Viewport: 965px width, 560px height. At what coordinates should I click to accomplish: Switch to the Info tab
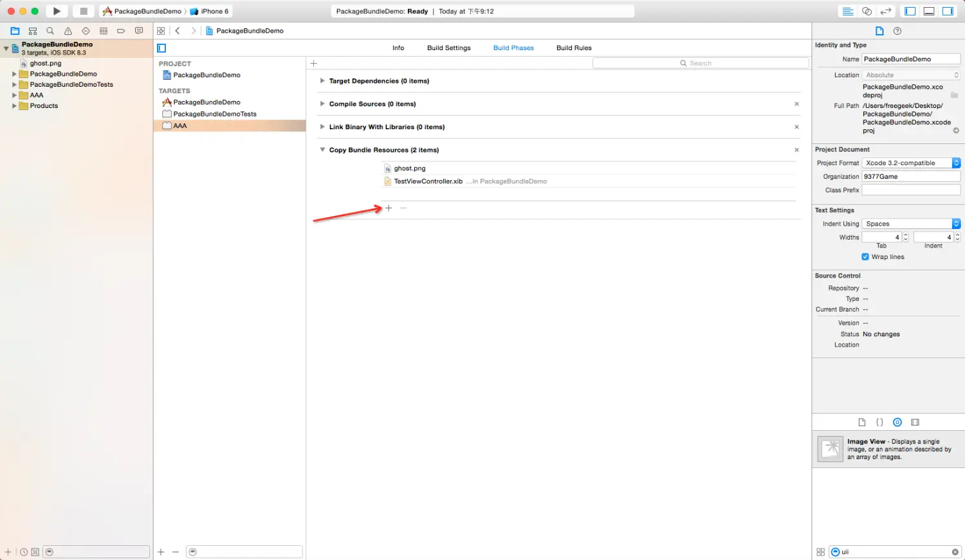398,48
